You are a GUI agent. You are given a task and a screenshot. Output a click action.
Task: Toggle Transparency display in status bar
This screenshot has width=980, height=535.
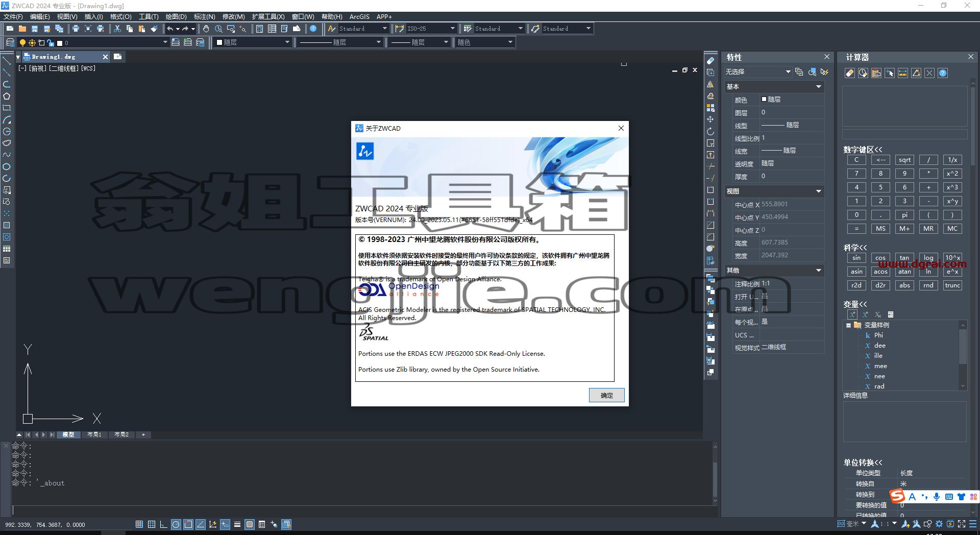[250, 524]
